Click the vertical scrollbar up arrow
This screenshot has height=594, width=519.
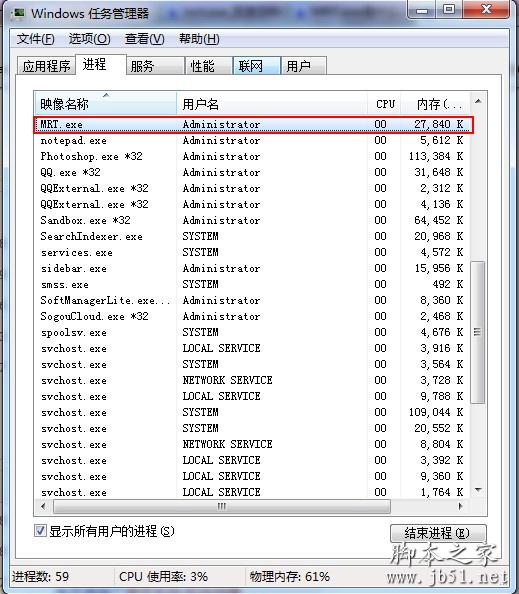(x=478, y=101)
